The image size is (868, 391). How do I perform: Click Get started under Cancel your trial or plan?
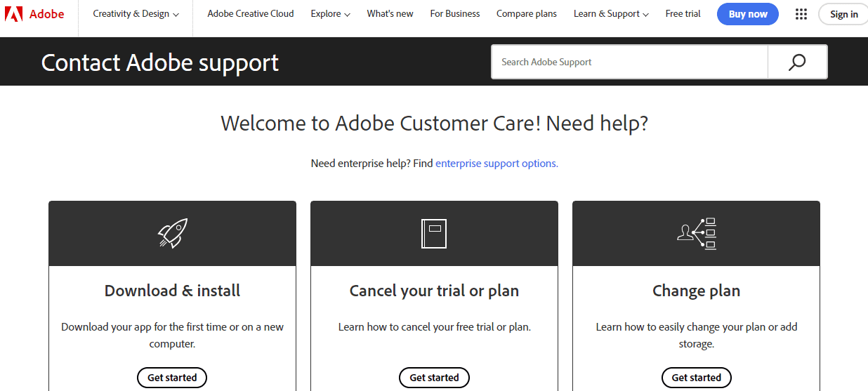tap(434, 378)
